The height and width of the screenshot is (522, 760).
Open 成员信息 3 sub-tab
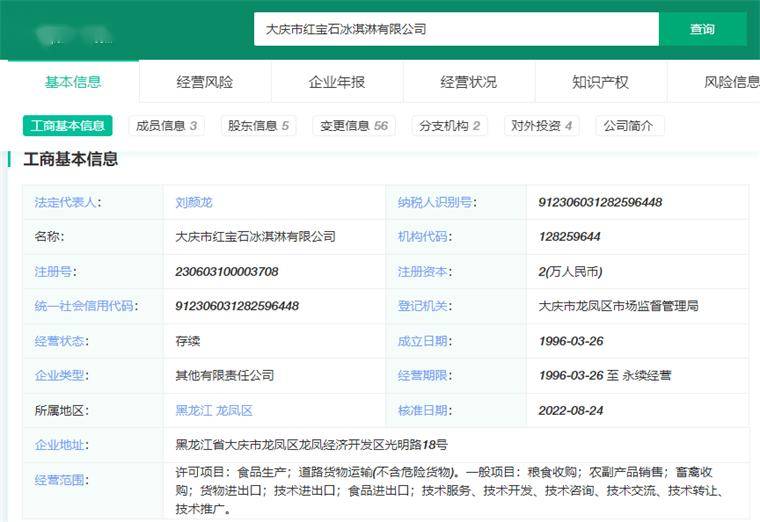click(x=166, y=126)
